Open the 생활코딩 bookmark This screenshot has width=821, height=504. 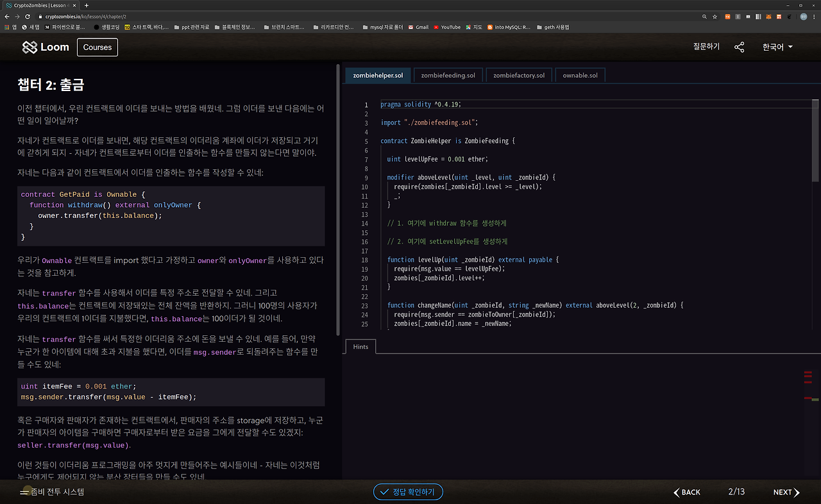106,27
